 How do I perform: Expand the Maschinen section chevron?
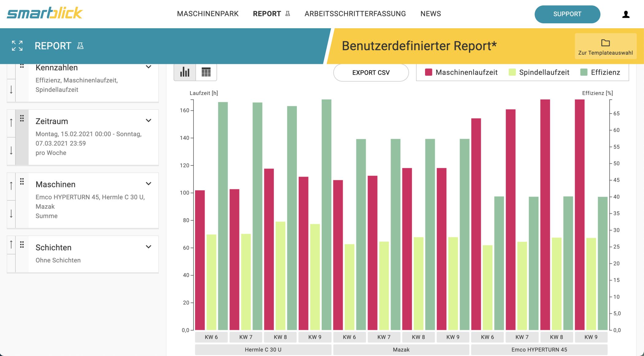(148, 184)
